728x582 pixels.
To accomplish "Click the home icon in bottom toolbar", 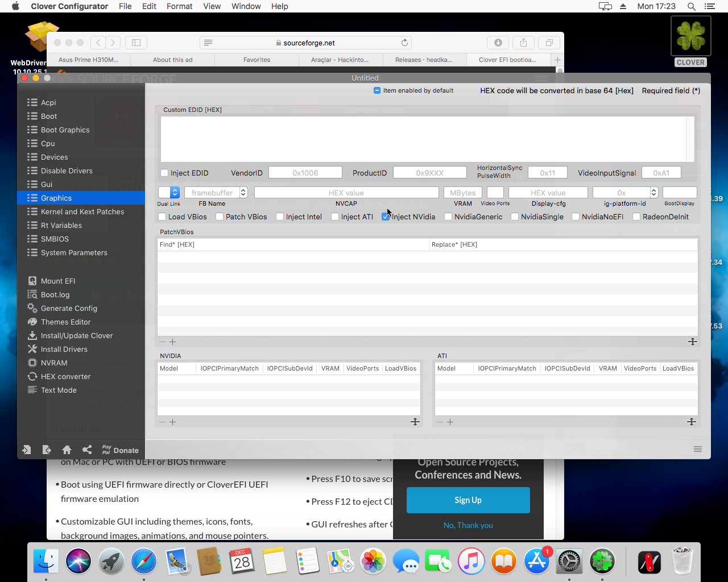I will 67,450.
